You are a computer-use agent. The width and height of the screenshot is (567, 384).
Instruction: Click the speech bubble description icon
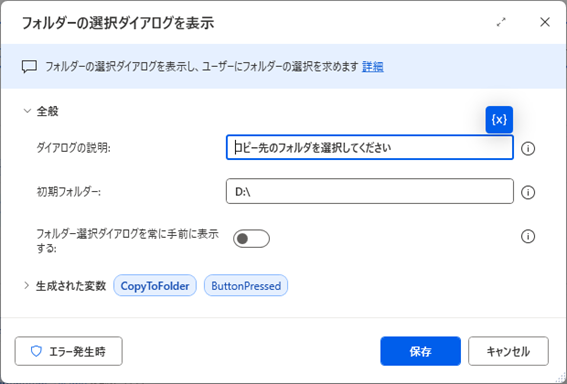[x=29, y=67]
